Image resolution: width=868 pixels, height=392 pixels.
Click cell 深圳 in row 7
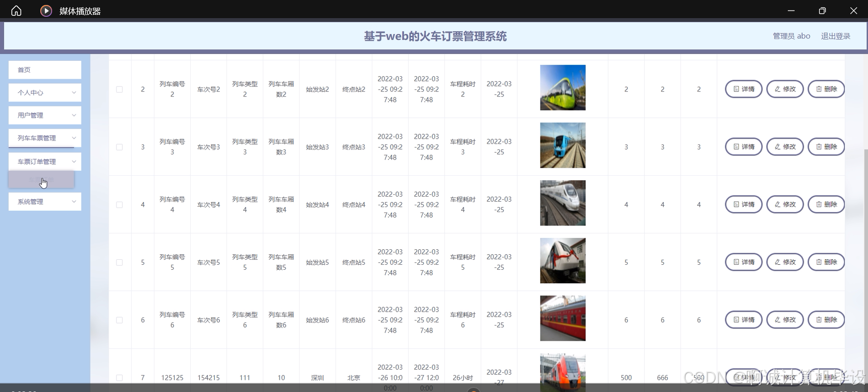(317, 377)
